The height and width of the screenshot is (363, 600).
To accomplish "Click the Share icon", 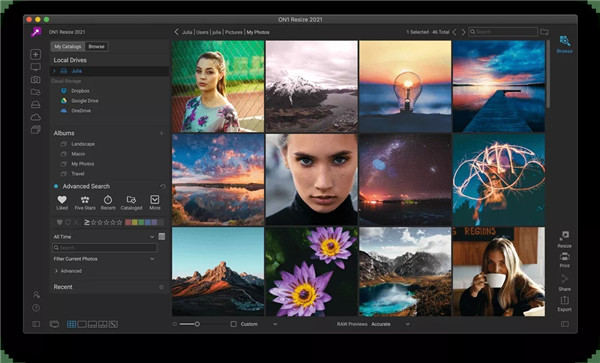I will [x=564, y=279].
